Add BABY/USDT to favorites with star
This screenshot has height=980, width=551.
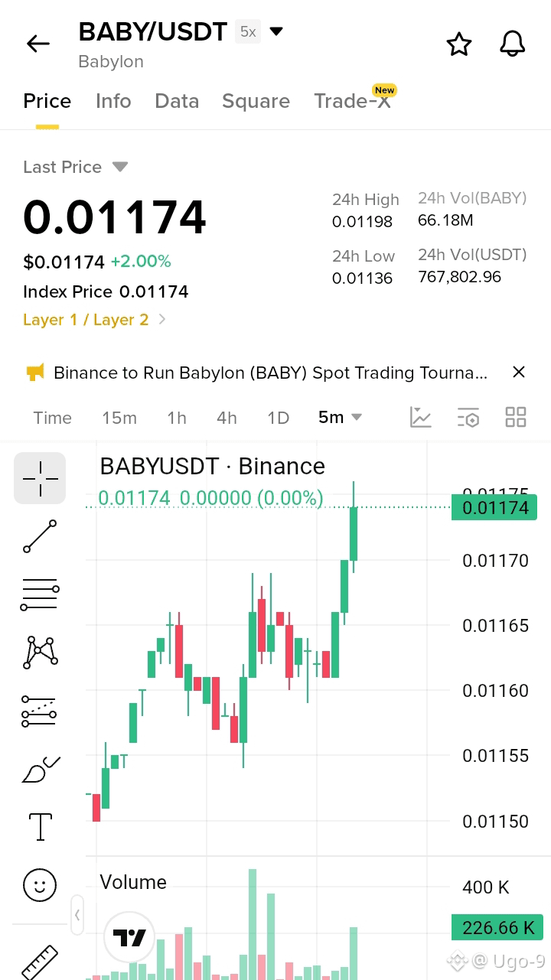[x=459, y=44]
